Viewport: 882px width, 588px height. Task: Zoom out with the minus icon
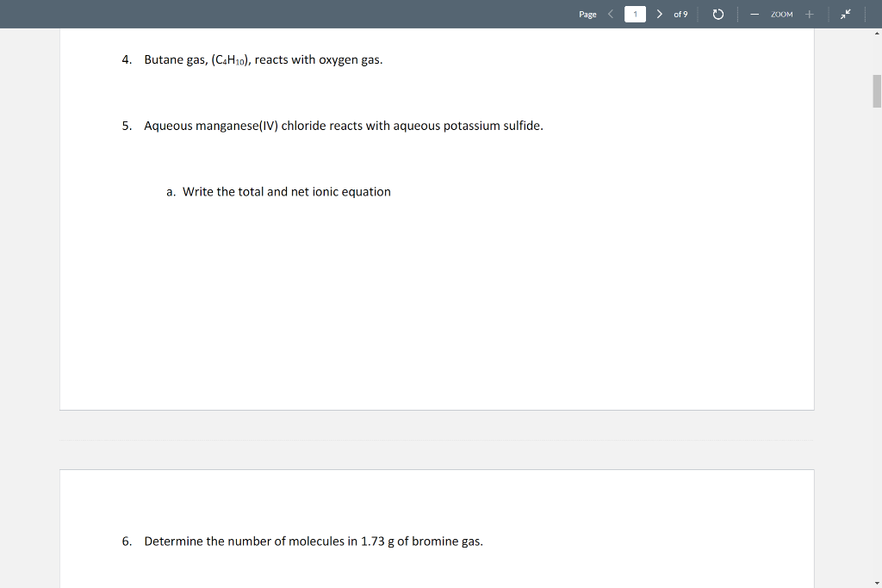[755, 15]
